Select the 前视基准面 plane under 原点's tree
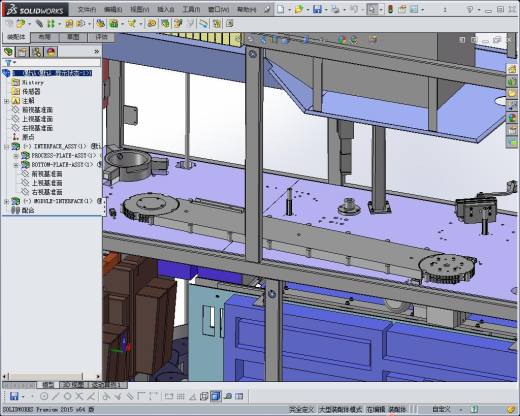520x416 pixels. pyautogui.click(x=37, y=110)
